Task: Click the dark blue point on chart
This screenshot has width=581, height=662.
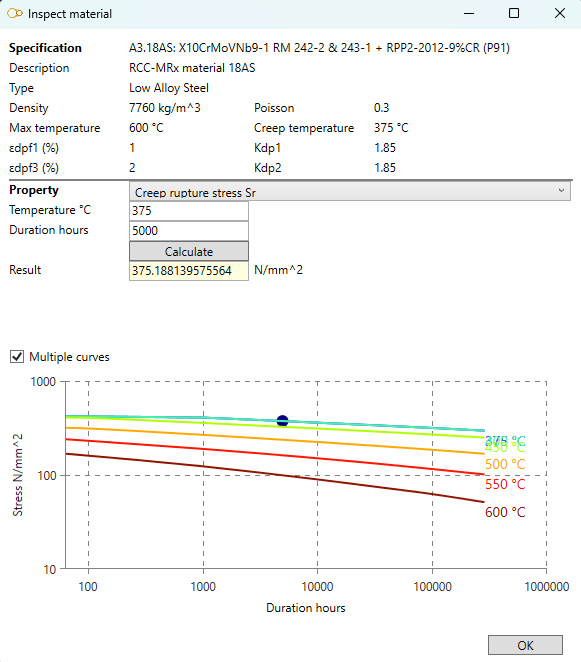Action: tap(282, 421)
